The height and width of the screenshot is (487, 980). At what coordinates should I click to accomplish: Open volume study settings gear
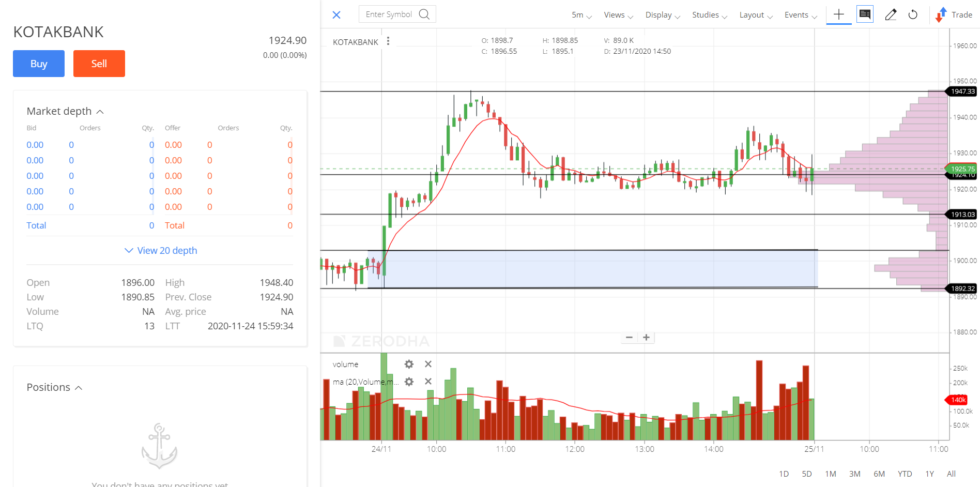point(409,364)
